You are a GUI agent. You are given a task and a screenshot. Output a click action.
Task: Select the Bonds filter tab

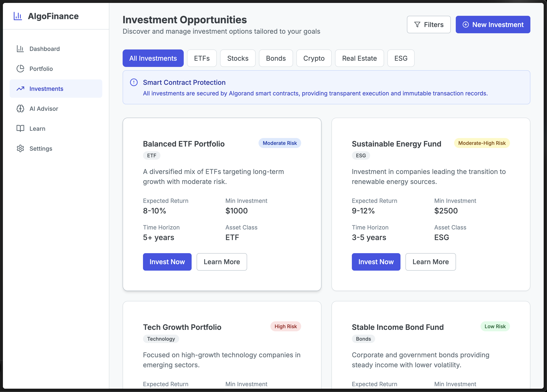click(276, 58)
